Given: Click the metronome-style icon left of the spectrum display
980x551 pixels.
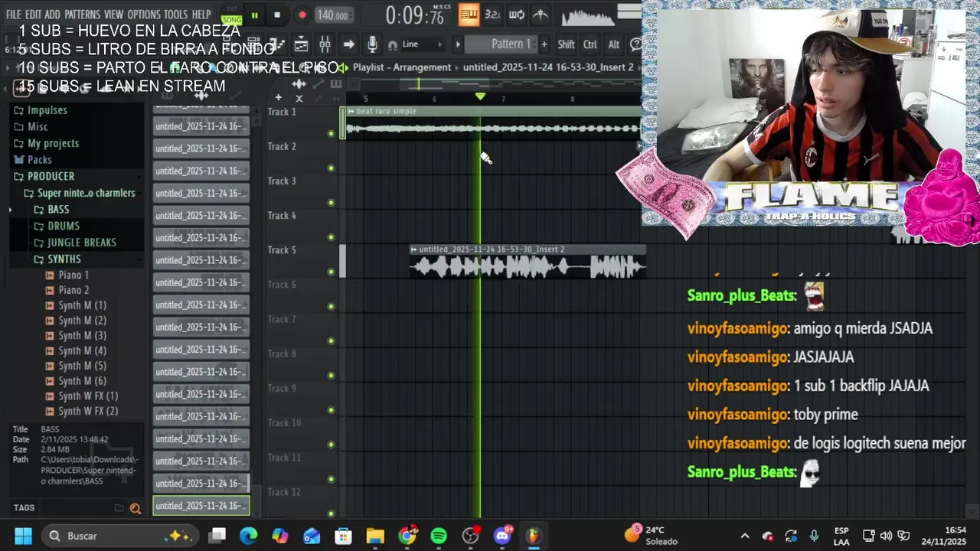Looking at the screenshot, I should (541, 15).
